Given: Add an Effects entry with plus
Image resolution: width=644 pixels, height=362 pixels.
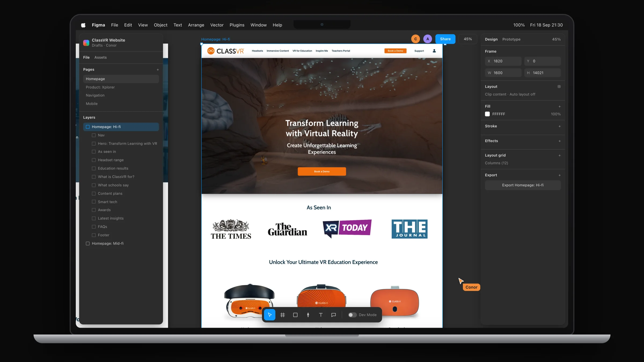Looking at the screenshot, I should (559, 141).
